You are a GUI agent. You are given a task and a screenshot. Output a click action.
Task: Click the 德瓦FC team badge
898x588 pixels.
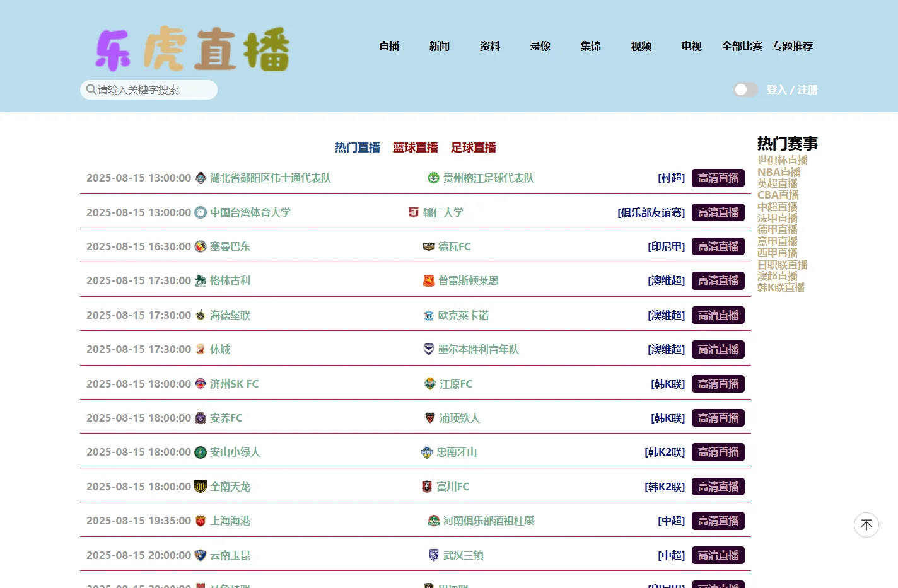[429, 246]
